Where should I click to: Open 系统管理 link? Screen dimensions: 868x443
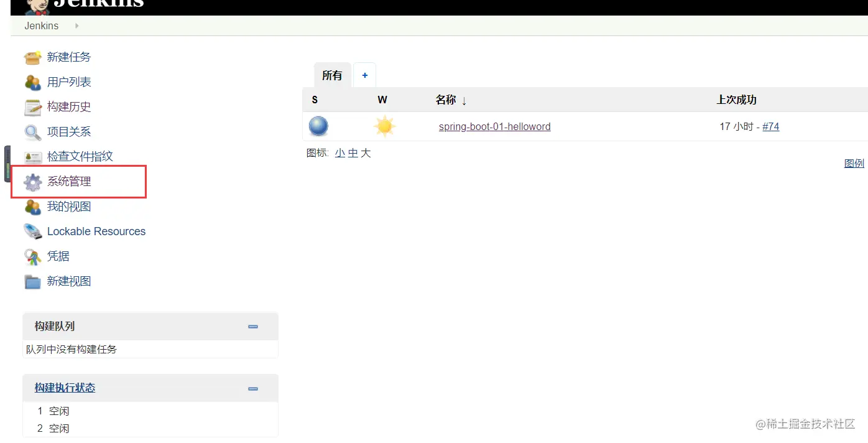pyautogui.click(x=69, y=182)
